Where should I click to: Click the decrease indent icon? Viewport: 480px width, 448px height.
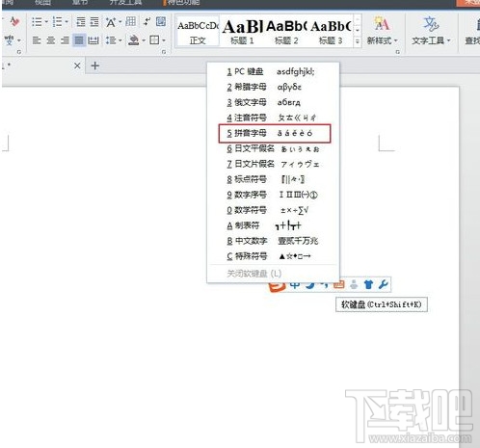coord(80,22)
